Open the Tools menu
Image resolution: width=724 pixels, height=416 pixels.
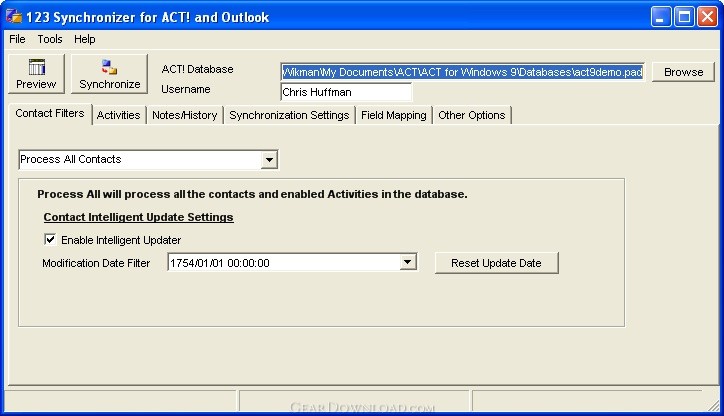point(50,39)
